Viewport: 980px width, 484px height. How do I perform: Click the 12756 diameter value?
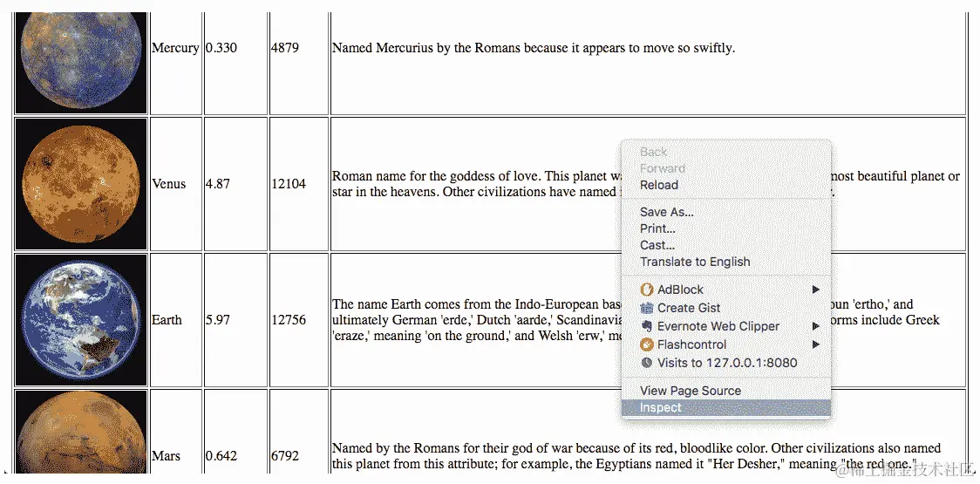tap(289, 320)
